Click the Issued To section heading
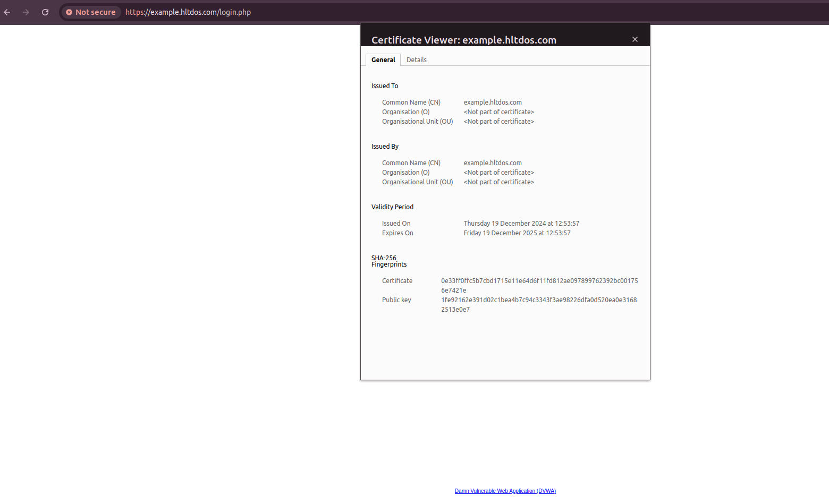This screenshot has height=504, width=829. pos(385,86)
